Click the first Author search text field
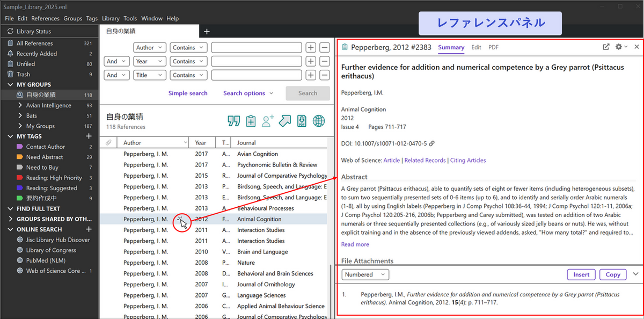 257,47
